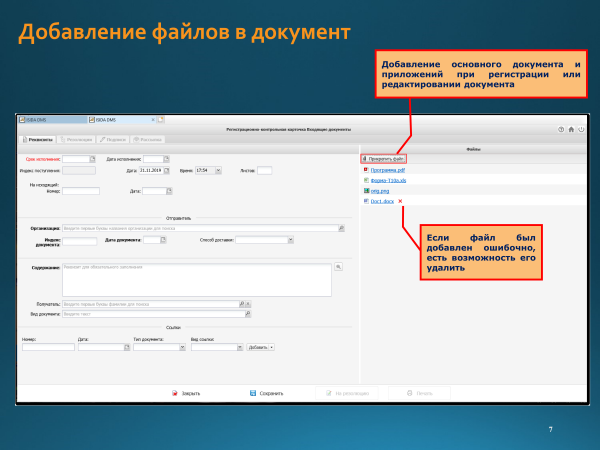Click the red delete icon next to Doc1.docx
600x450 pixels.
coord(400,202)
